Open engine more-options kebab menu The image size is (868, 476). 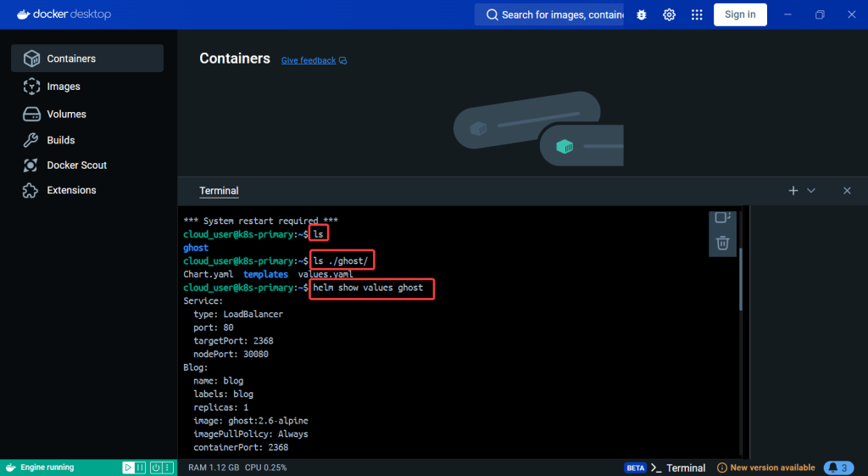click(x=168, y=468)
